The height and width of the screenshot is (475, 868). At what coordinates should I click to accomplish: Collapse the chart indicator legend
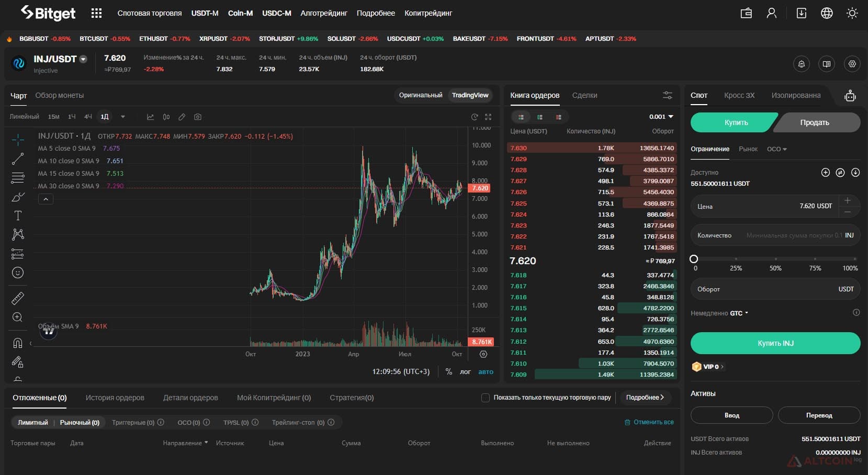[46, 199]
